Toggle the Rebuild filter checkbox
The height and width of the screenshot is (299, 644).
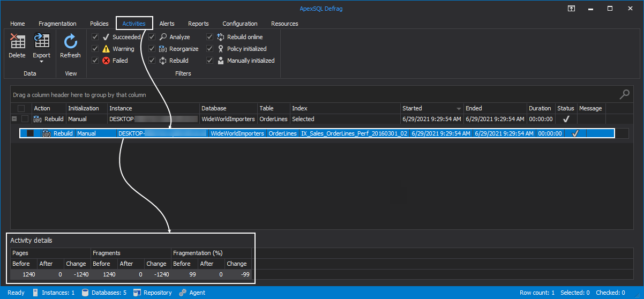[x=152, y=61]
